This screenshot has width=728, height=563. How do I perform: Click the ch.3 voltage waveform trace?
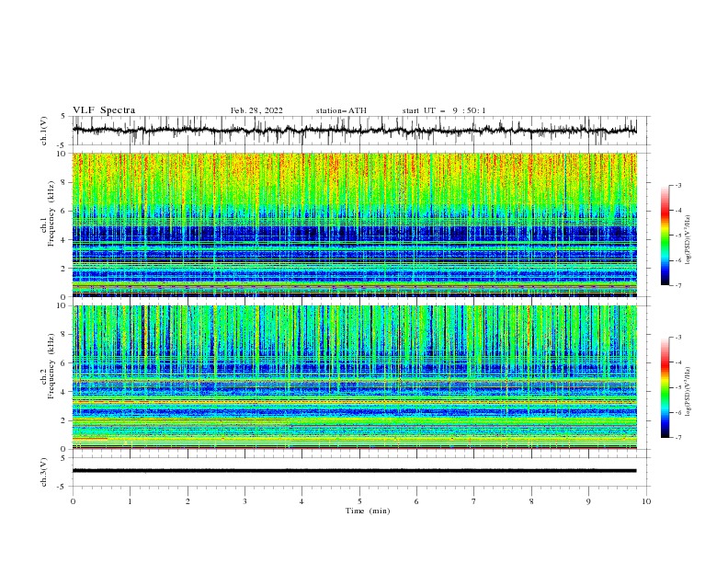354,471
